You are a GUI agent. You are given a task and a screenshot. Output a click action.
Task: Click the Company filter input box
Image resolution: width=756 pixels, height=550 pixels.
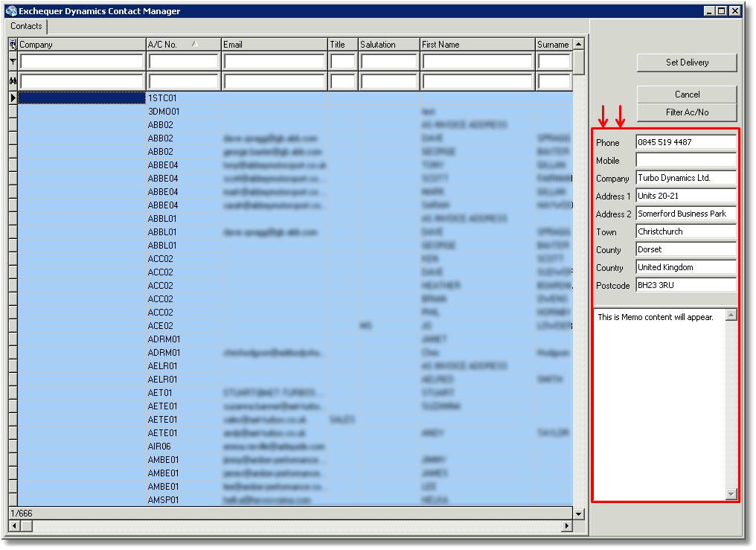82,62
